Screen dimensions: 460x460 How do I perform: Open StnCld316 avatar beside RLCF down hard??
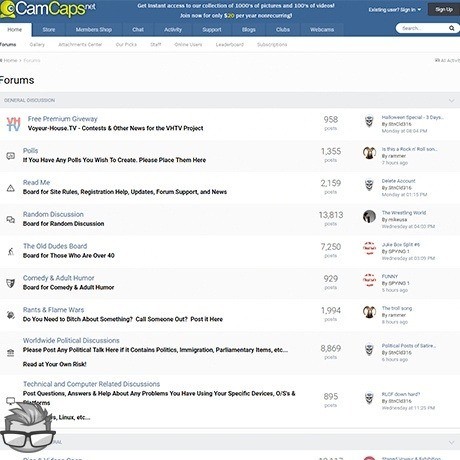[x=369, y=398]
